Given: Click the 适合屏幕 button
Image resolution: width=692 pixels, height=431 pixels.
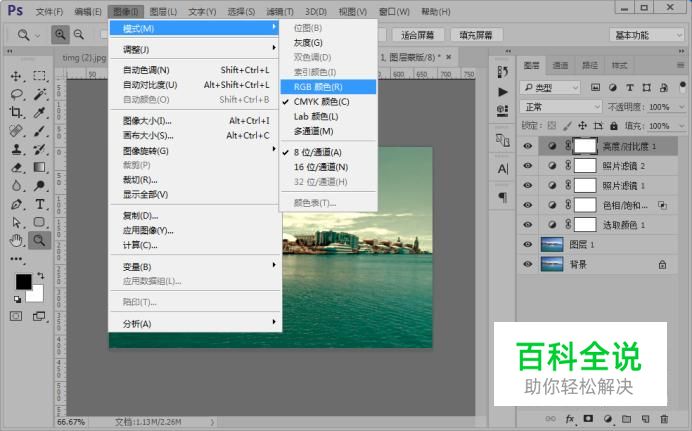Looking at the screenshot, I should click(x=417, y=35).
